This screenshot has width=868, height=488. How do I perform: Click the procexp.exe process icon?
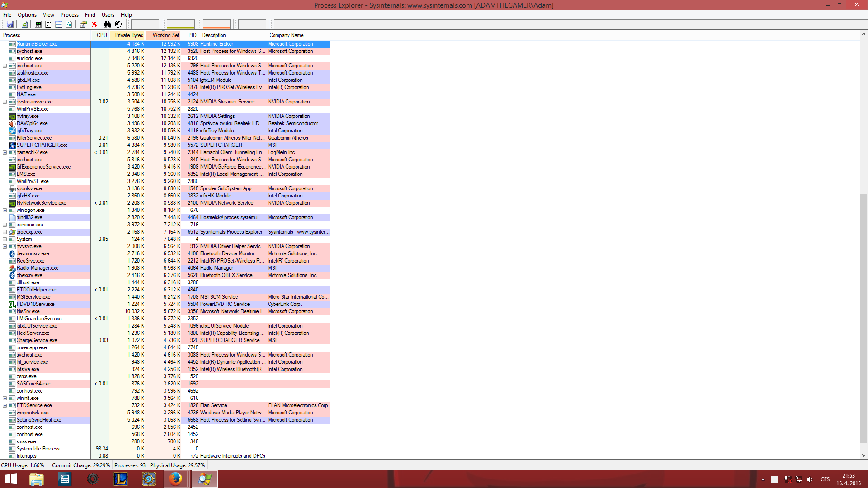pyautogui.click(x=12, y=232)
